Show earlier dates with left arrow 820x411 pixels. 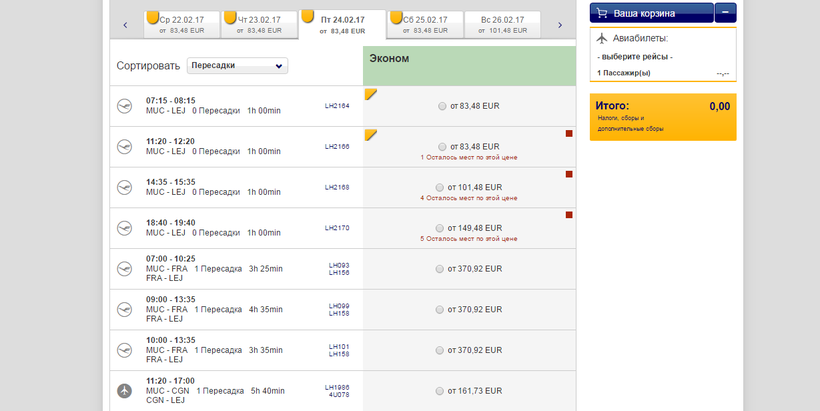click(125, 25)
